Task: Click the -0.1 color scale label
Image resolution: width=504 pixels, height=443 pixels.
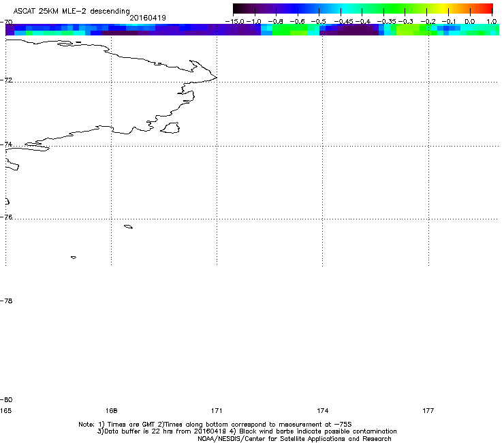Action: (449, 22)
